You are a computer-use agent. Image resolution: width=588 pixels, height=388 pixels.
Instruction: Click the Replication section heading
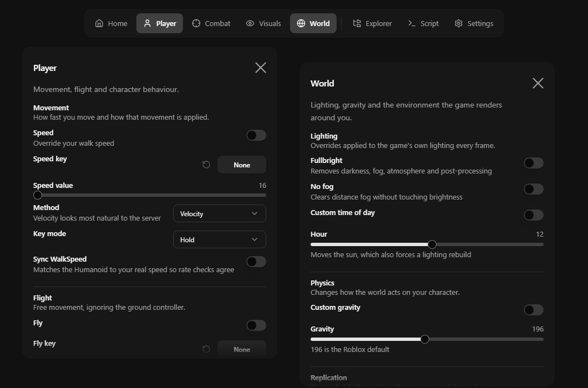coord(328,378)
